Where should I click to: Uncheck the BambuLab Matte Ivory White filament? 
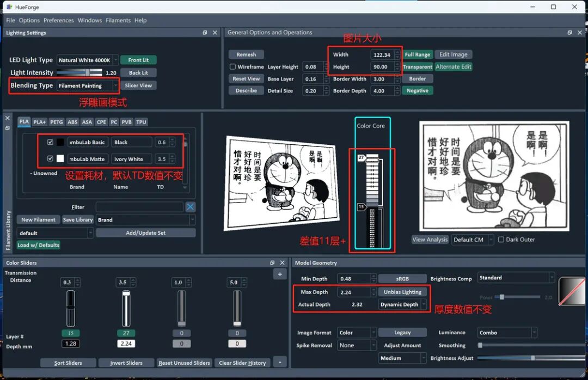click(50, 158)
